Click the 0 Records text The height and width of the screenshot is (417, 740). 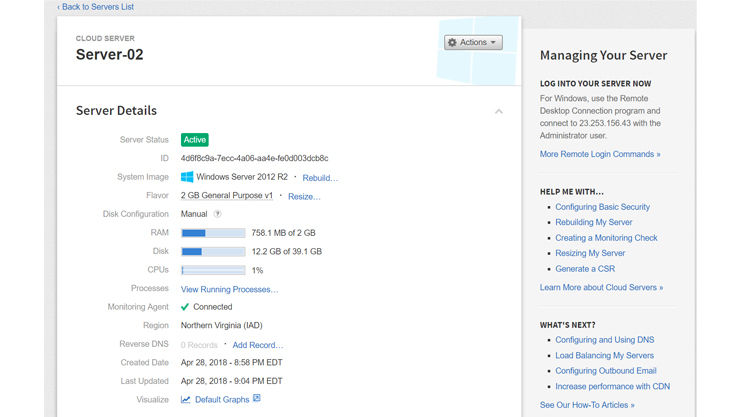coord(199,345)
